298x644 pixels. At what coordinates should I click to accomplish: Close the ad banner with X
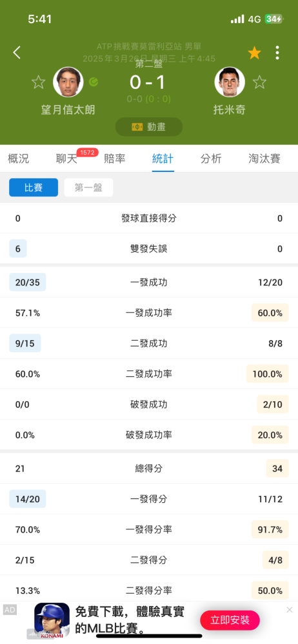pos(290,609)
